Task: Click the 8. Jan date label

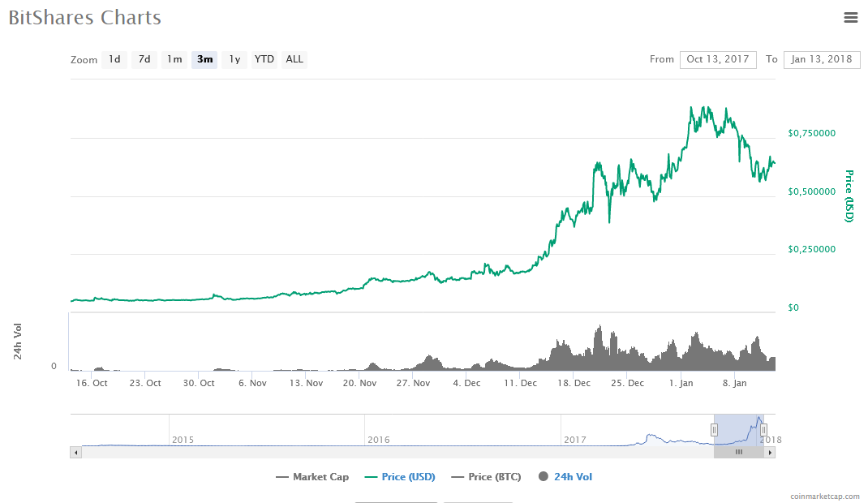Action: tap(735, 383)
